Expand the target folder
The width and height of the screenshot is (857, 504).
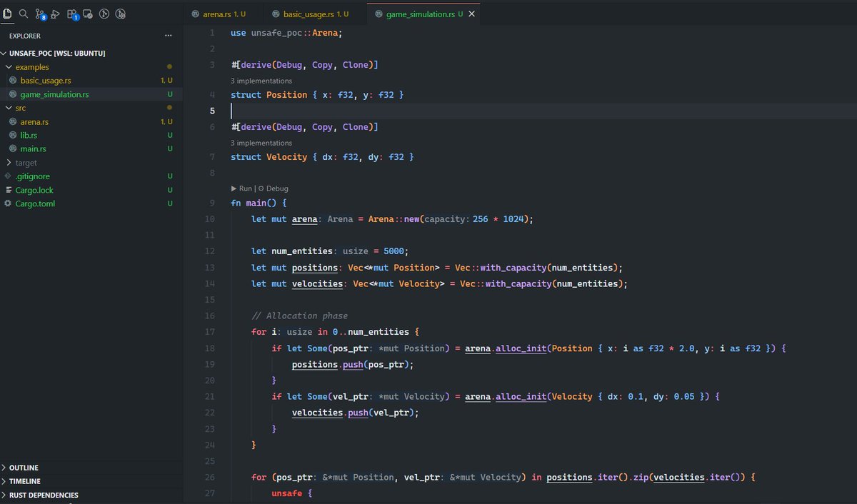point(9,163)
